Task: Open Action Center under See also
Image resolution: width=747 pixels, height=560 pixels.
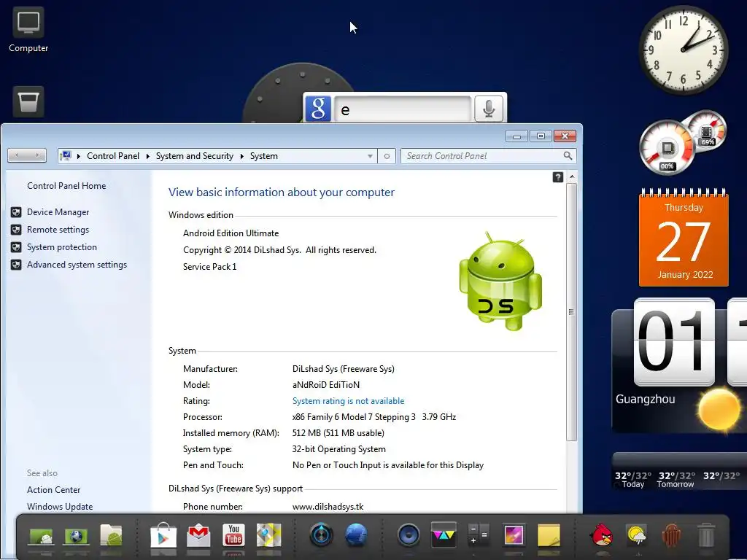Action: click(x=53, y=489)
